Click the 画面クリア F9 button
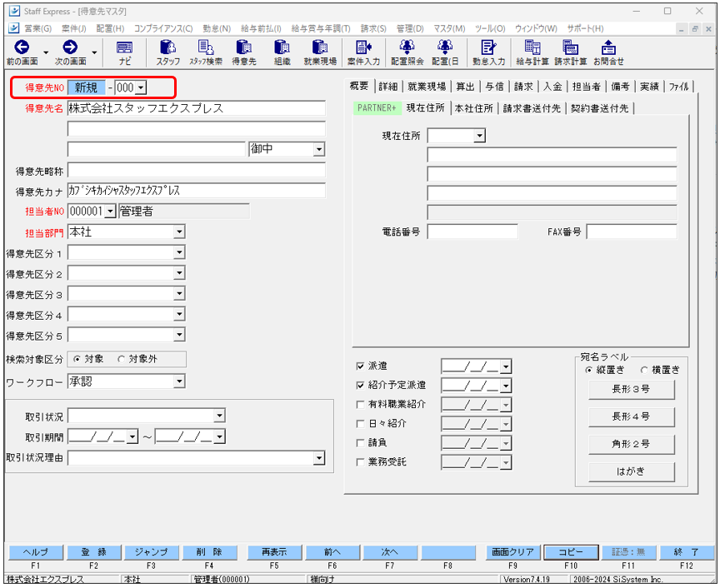This screenshot has width=720, height=588. point(512,552)
